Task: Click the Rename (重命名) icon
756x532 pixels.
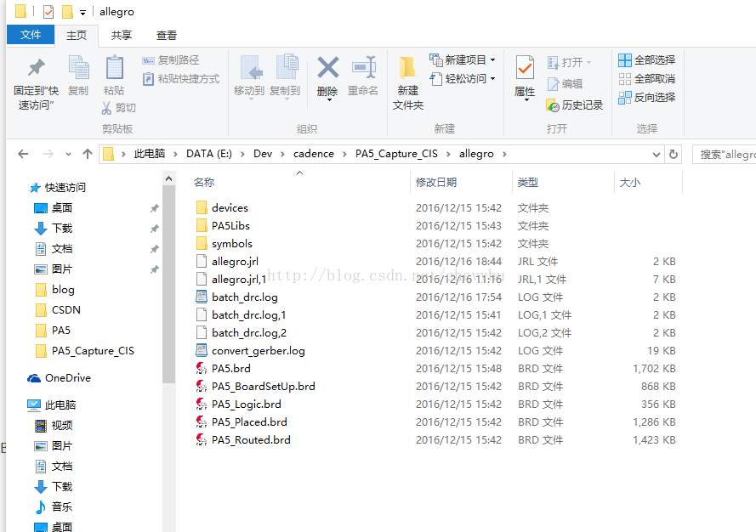Action: pos(363,70)
